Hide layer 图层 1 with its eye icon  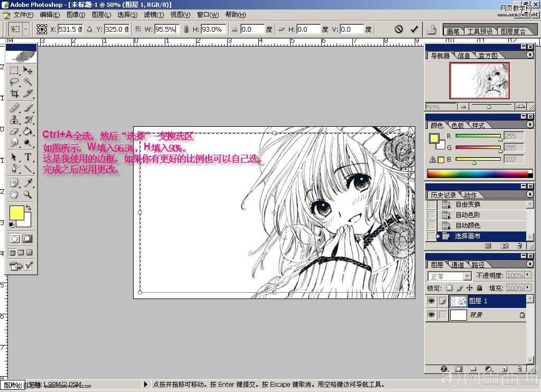(x=431, y=301)
